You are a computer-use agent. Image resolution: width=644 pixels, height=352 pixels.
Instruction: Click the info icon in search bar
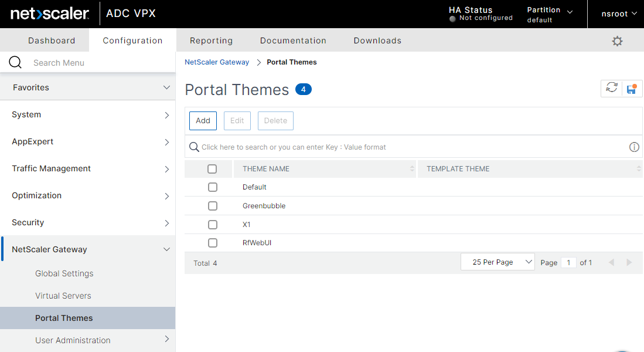click(634, 147)
